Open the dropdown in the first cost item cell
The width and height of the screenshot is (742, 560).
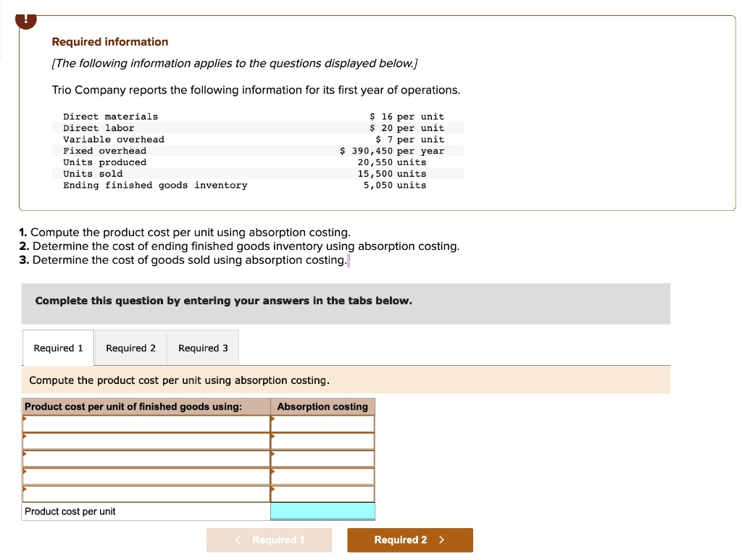tap(145, 423)
